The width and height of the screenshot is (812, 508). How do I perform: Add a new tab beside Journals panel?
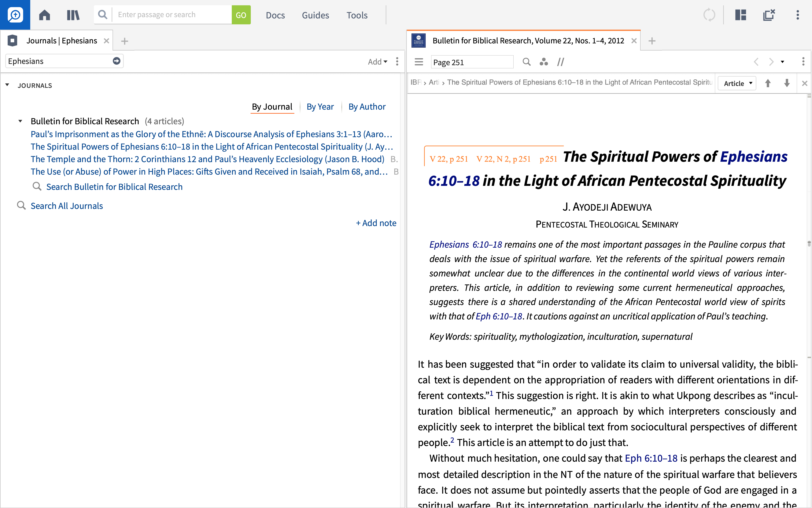pos(125,41)
